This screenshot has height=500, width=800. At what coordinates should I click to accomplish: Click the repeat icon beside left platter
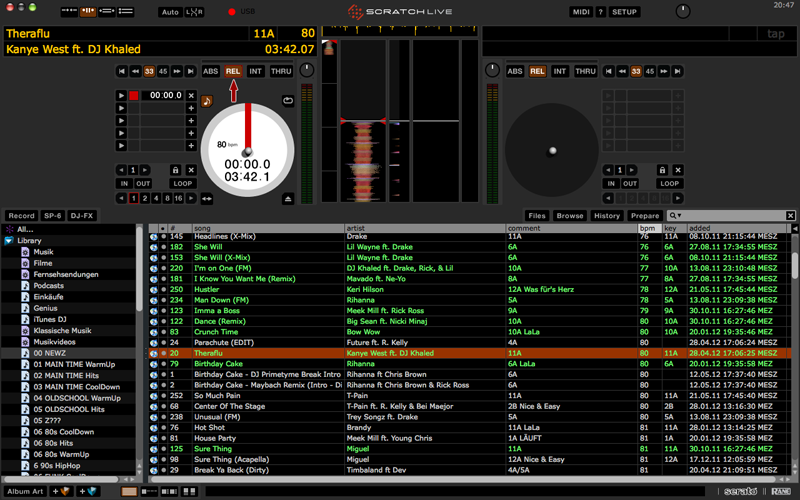(x=288, y=100)
